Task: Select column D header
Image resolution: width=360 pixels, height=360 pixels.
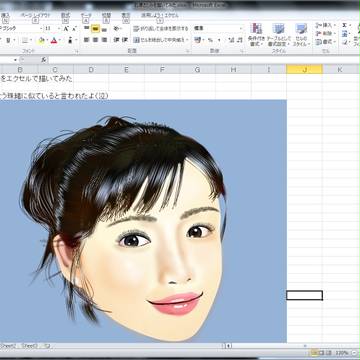Action: coord(91,69)
